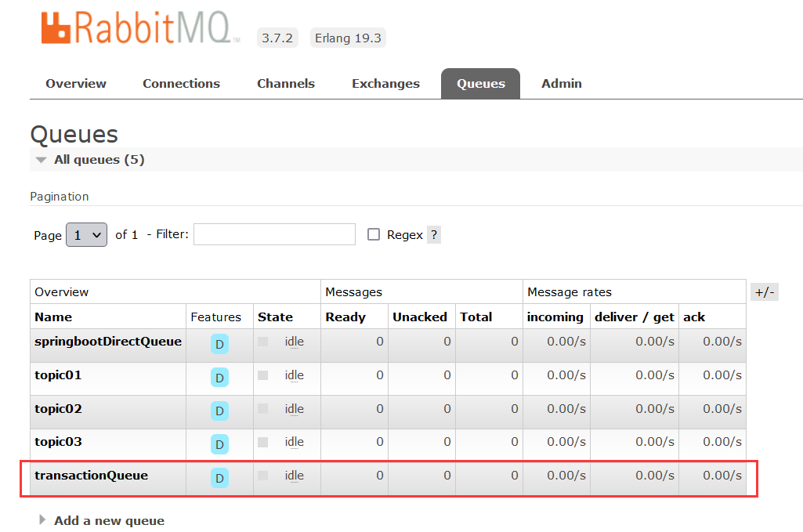The height and width of the screenshot is (532, 803).
Task: Switch to the Exchanges tab
Action: click(385, 83)
